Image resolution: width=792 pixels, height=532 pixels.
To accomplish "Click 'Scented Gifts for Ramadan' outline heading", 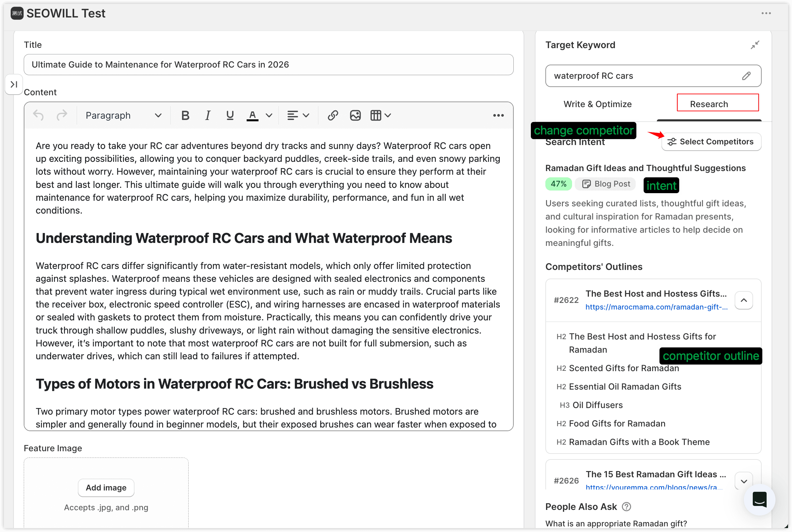I will (624, 368).
